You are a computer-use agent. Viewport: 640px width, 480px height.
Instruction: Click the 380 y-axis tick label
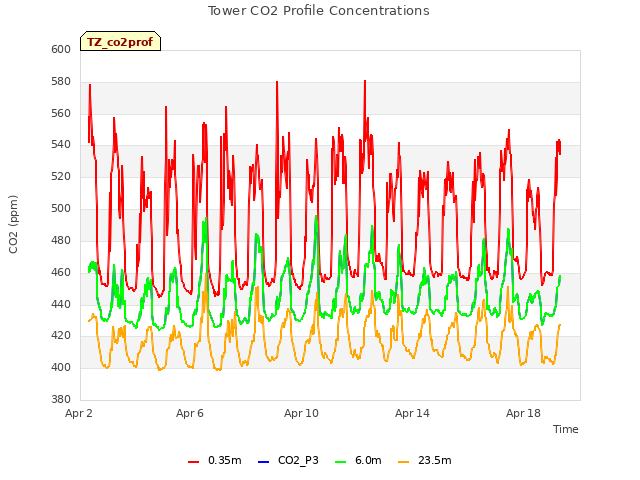tap(61, 399)
